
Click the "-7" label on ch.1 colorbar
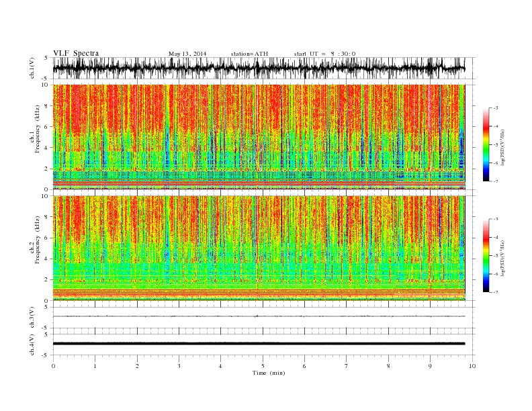(496, 181)
